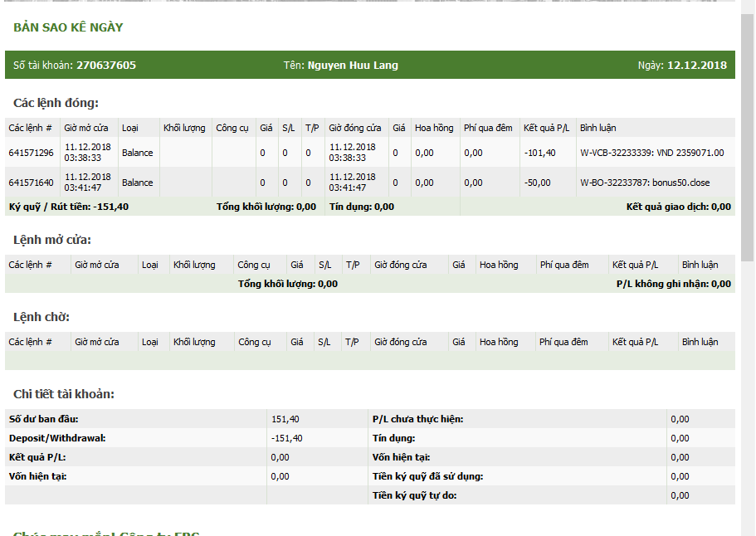Click the 'Lệnh mở cửa:' section heading
This screenshot has height=536, width=756.
point(52,240)
